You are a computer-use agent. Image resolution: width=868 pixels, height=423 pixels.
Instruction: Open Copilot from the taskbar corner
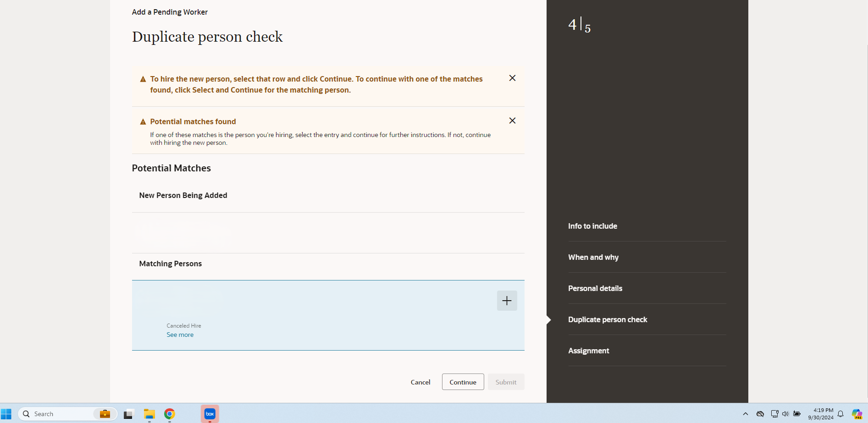pos(857,414)
